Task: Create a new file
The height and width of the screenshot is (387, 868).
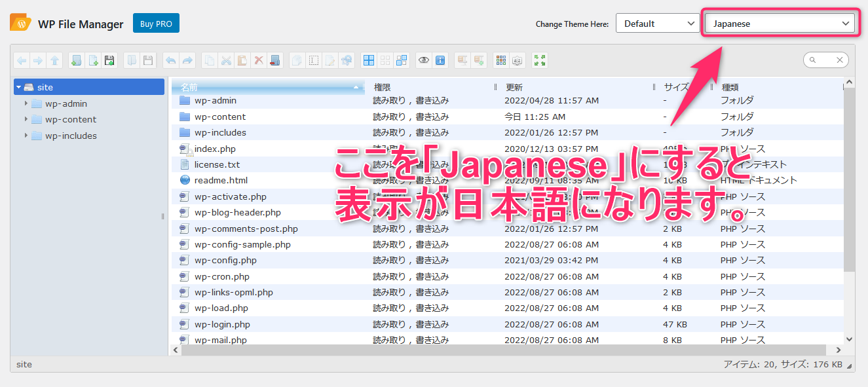Action: (x=93, y=60)
